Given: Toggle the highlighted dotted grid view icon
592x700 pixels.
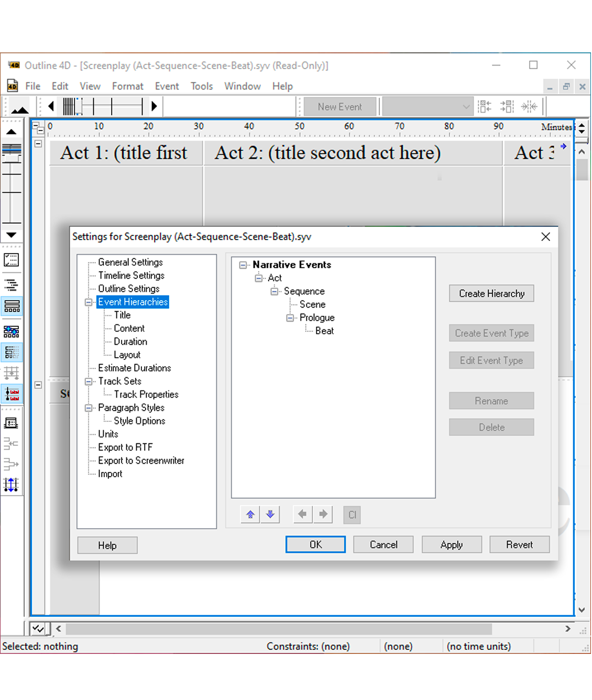Looking at the screenshot, I should pos(12,352).
